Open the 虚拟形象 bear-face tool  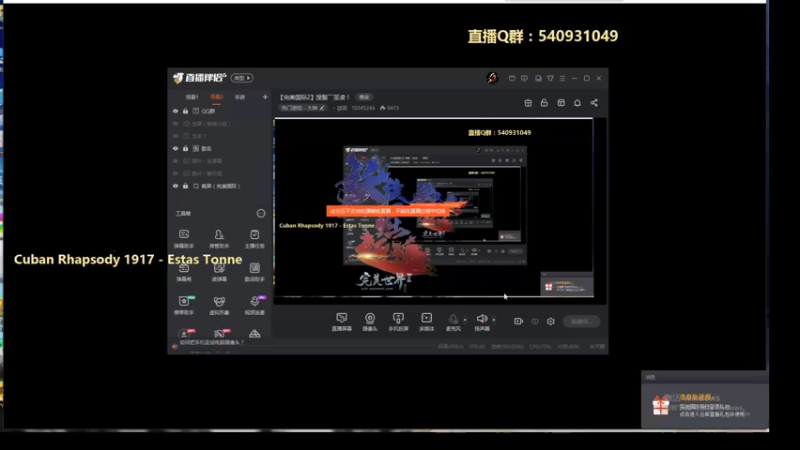[x=219, y=305]
